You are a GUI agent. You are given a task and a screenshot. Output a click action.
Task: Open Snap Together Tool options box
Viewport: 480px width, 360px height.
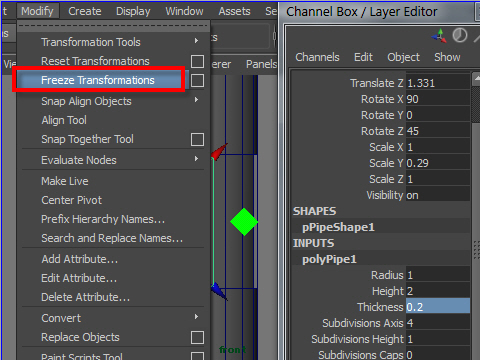tap(197, 140)
